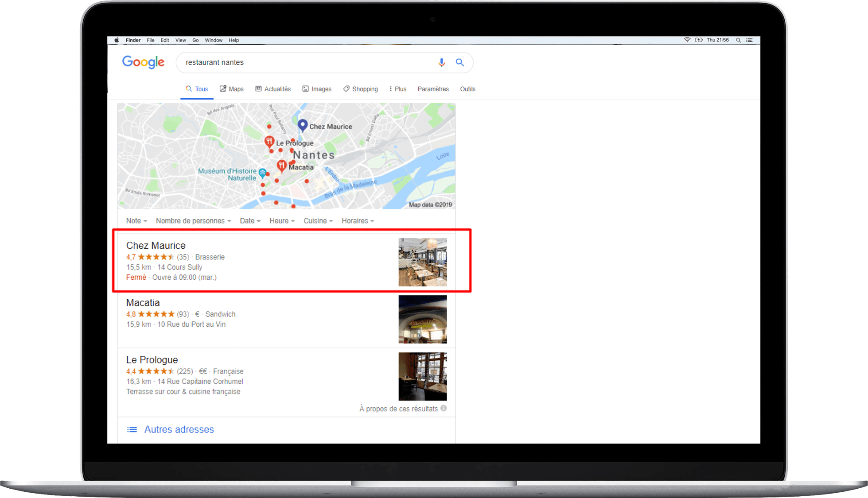Click the Autres adresses link
868x498 pixels.
(x=179, y=429)
